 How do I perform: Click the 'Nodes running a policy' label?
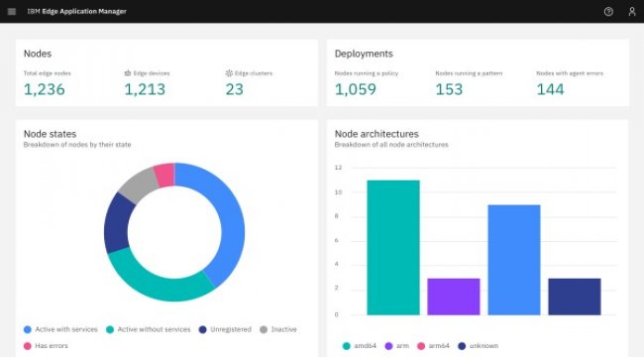click(367, 73)
